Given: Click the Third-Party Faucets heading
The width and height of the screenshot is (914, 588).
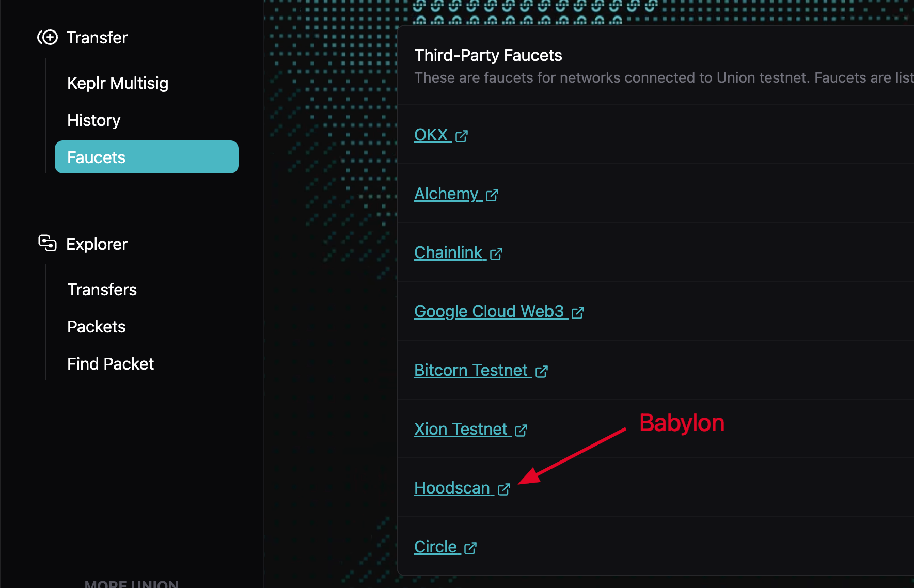Looking at the screenshot, I should pos(488,55).
